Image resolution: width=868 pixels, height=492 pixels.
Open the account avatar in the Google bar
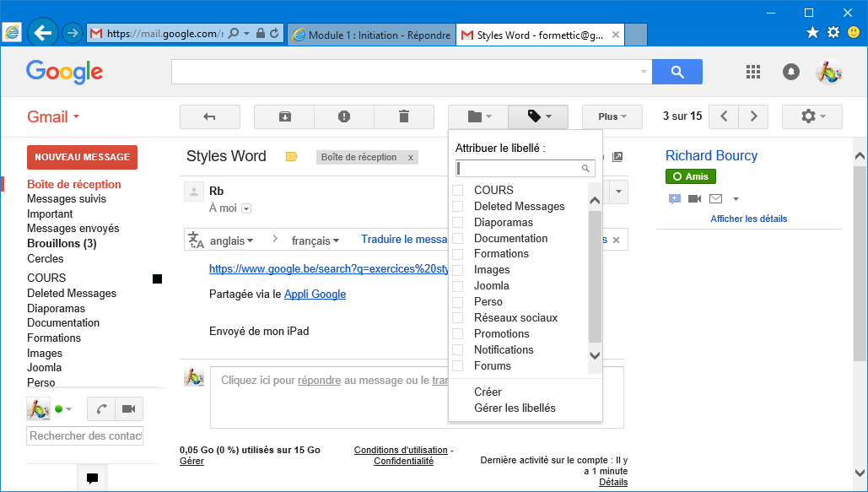[829, 72]
